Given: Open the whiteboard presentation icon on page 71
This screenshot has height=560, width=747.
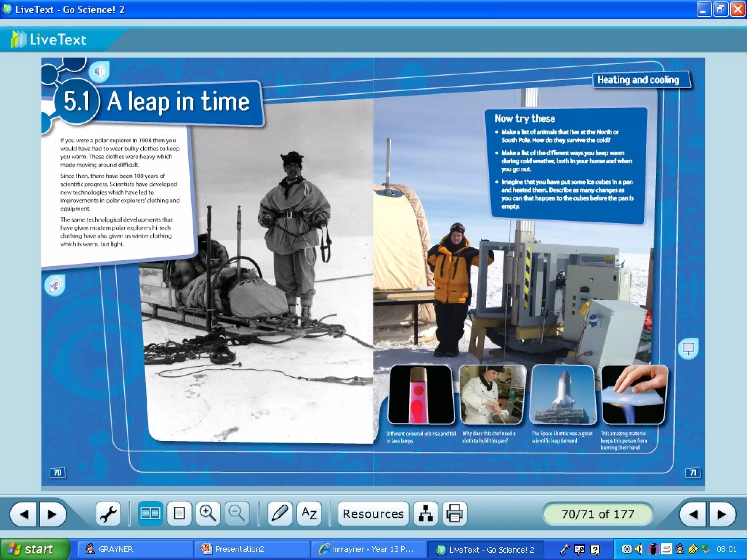Looking at the screenshot, I should 688,349.
